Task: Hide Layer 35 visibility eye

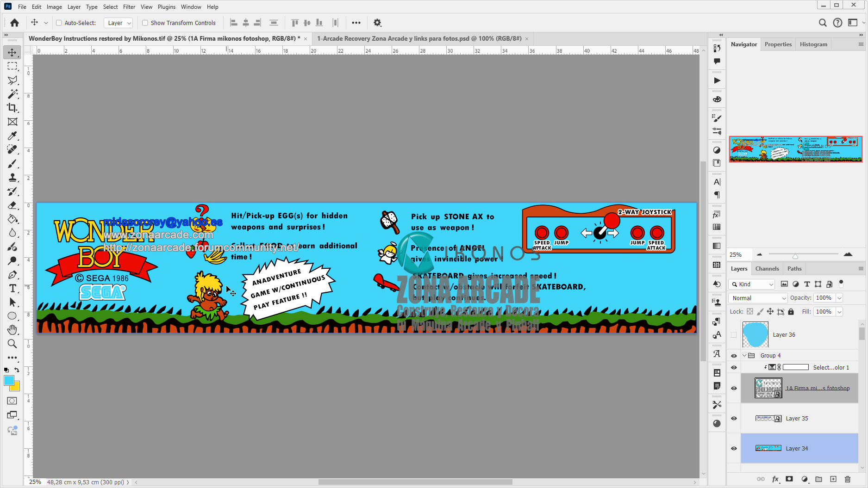Action: tap(734, 418)
